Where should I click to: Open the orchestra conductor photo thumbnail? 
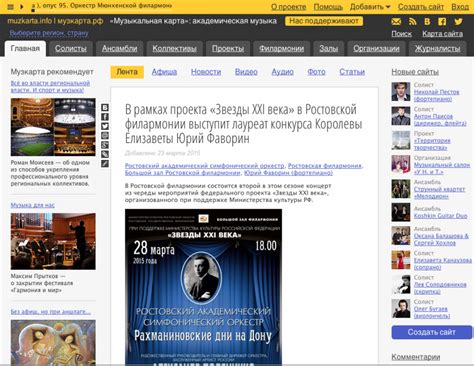coord(53,241)
